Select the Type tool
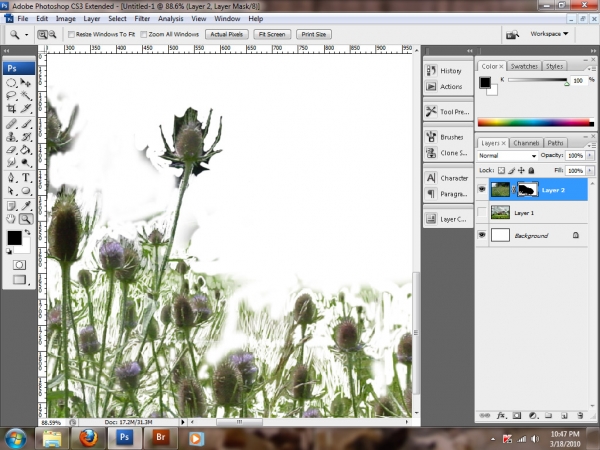Image resolution: width=600 pixels, height=450 pixels. 26,178
